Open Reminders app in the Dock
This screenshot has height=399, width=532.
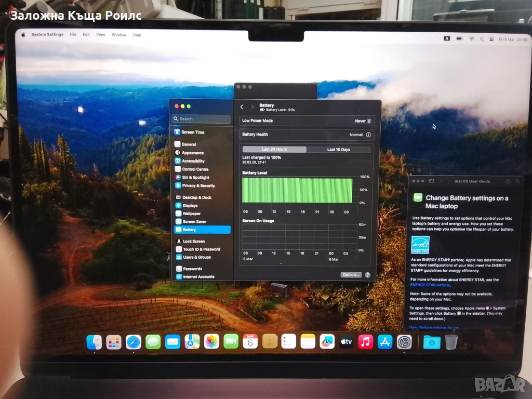coord(289,341)
